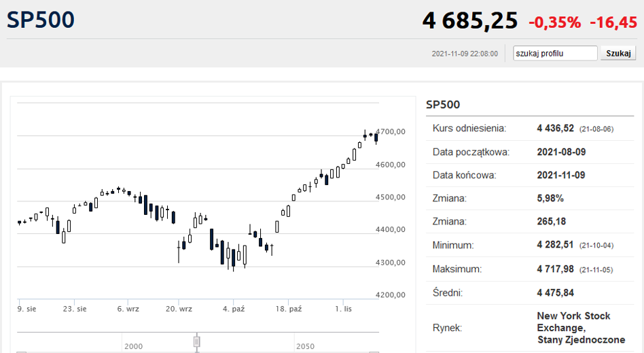Click the 2050 label in chart navigator
This screenshot has width=644, height=353.
click(305, 346)
